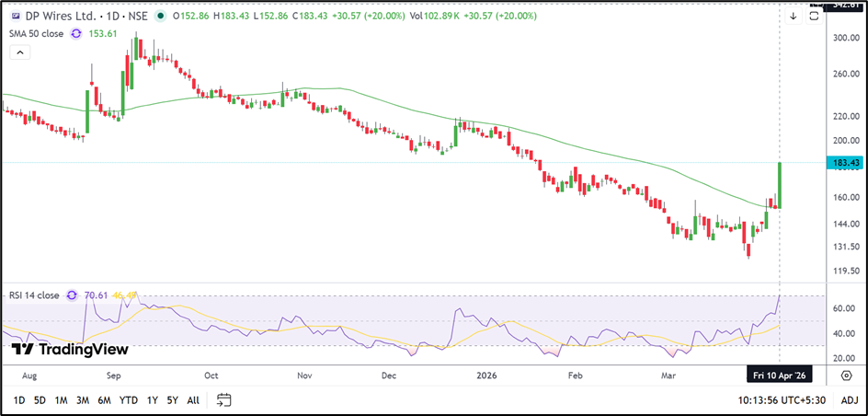
Task: Toggle ADJ adjusted data button
Action: coord(849,400)
